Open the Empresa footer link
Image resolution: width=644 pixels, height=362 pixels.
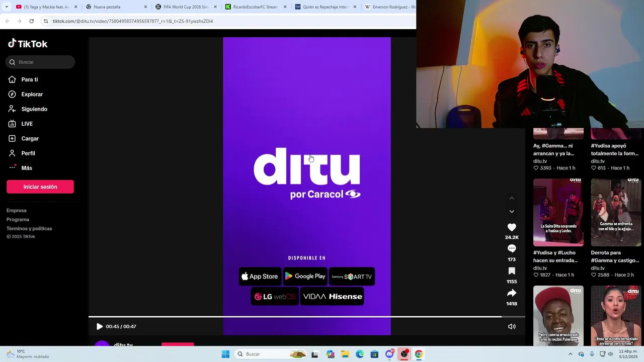(x=17, y=211)
